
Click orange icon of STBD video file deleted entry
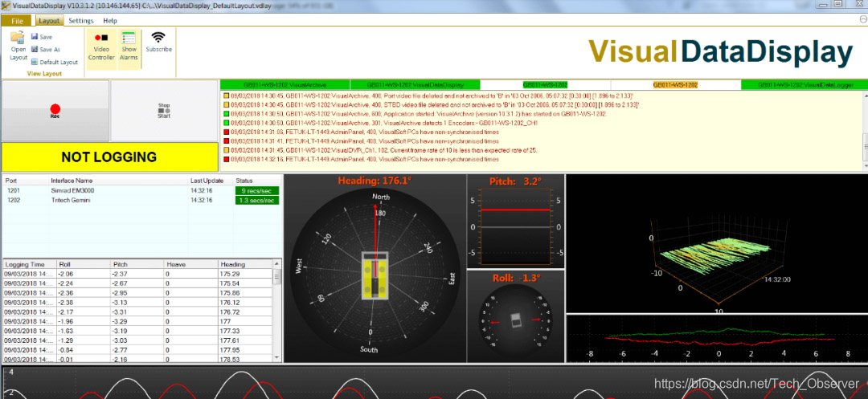click(x=226, y=104)
